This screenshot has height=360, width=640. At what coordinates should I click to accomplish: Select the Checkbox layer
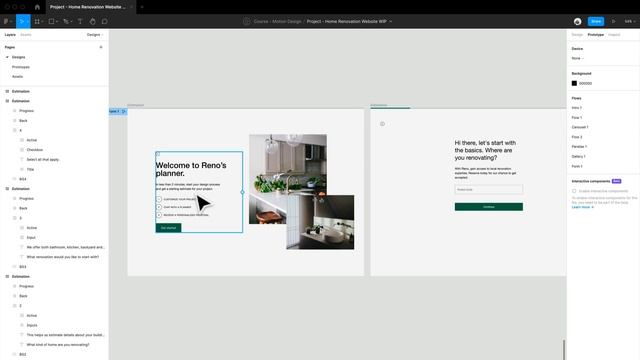pyautogui.click(x=35, y=150)
